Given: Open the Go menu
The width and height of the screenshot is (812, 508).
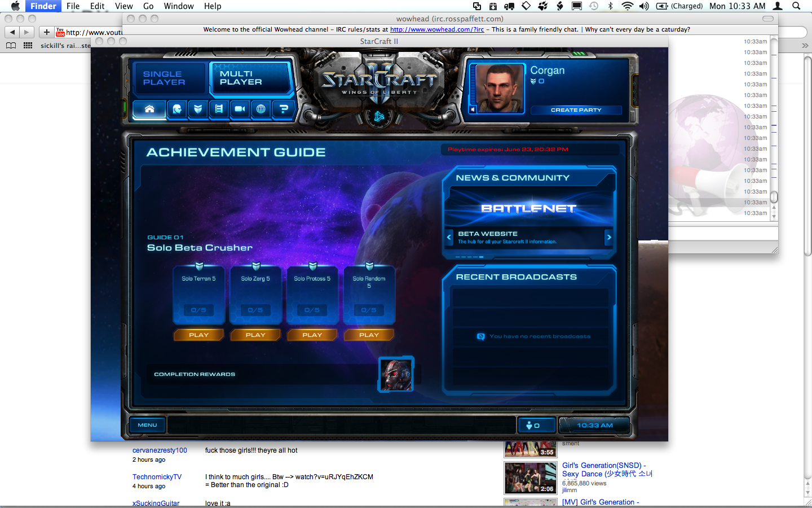Looking at the screenshot, I should click(148, 6).
